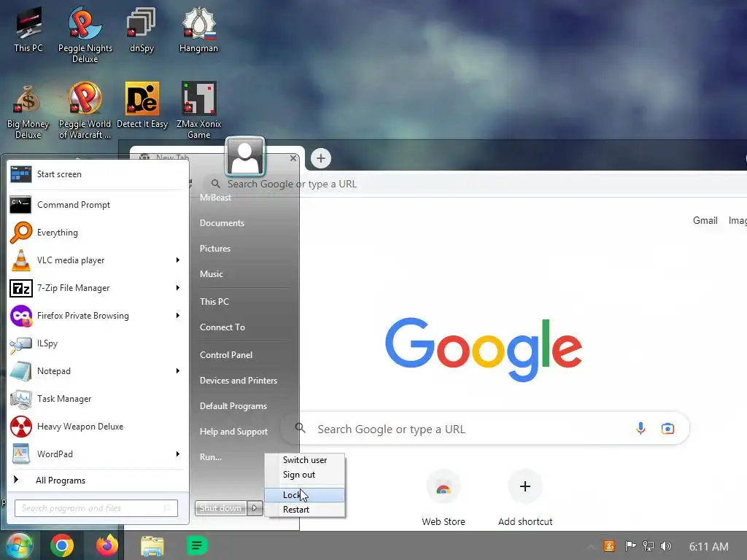Open This PC desktop icon

click(28, 29)
